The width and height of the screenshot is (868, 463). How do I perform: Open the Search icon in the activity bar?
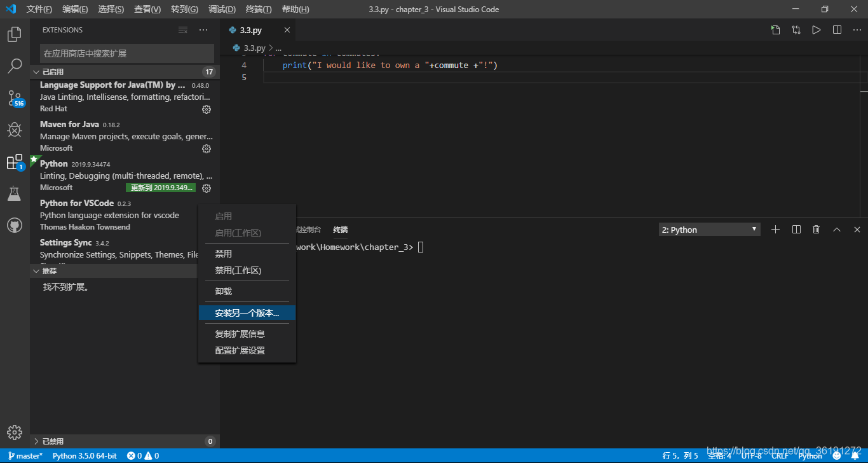tap(15, 67)
